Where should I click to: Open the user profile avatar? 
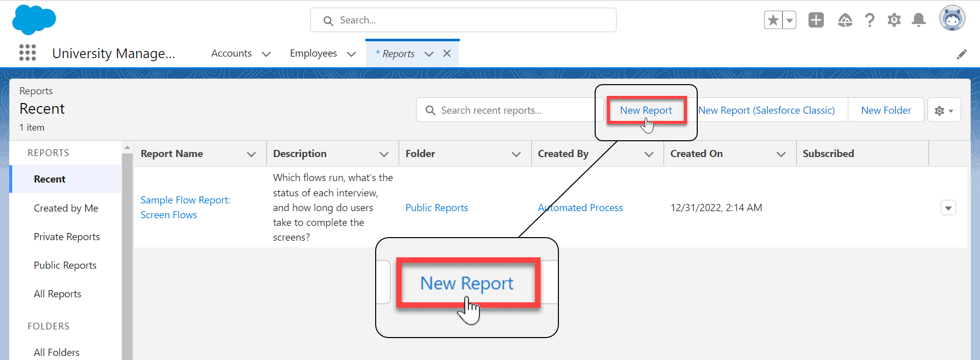[952, 18]
